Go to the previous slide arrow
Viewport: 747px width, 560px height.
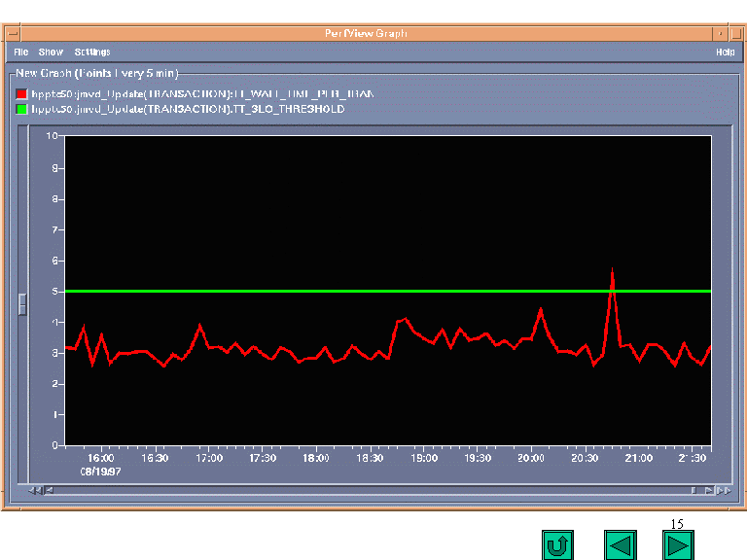click(x=619, y=545)
